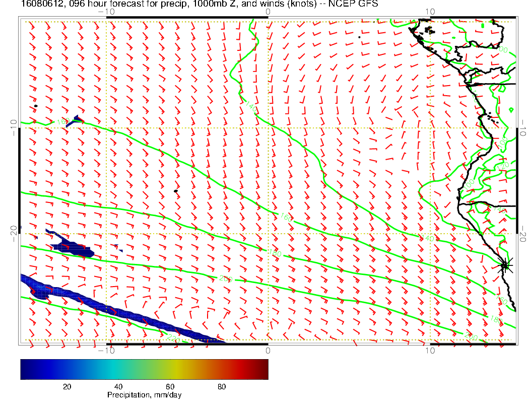Click colorbar tick label '40'
This screenshot has height=411, width=532.
tap(118, 387)
